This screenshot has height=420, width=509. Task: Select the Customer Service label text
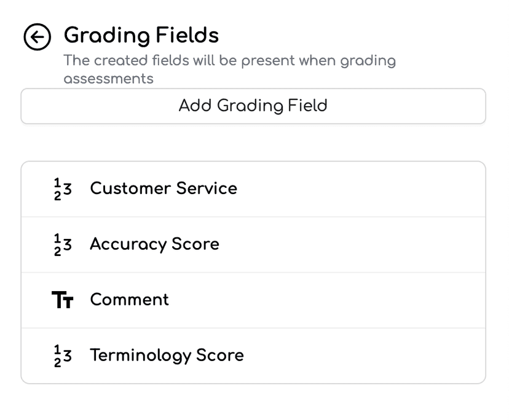coord(164,189)
